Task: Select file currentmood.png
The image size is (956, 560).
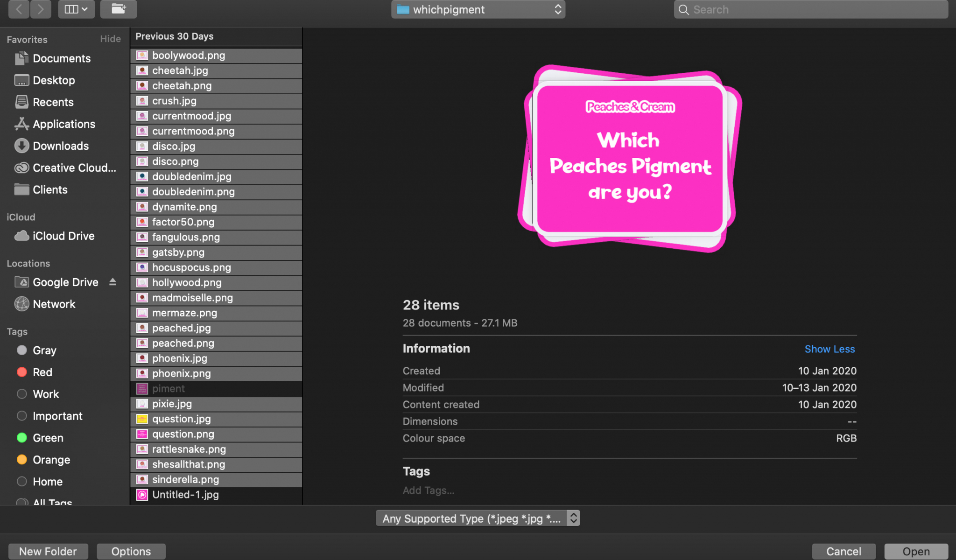Action: [x=216, y=131]
